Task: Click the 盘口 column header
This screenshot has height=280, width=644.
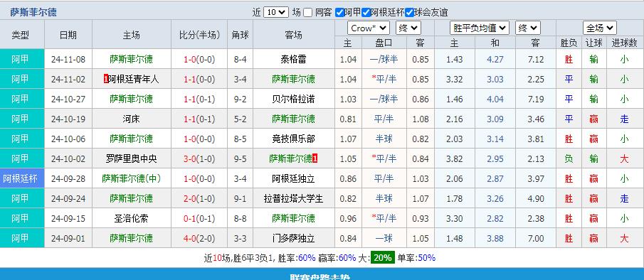Action: (384, 43)
